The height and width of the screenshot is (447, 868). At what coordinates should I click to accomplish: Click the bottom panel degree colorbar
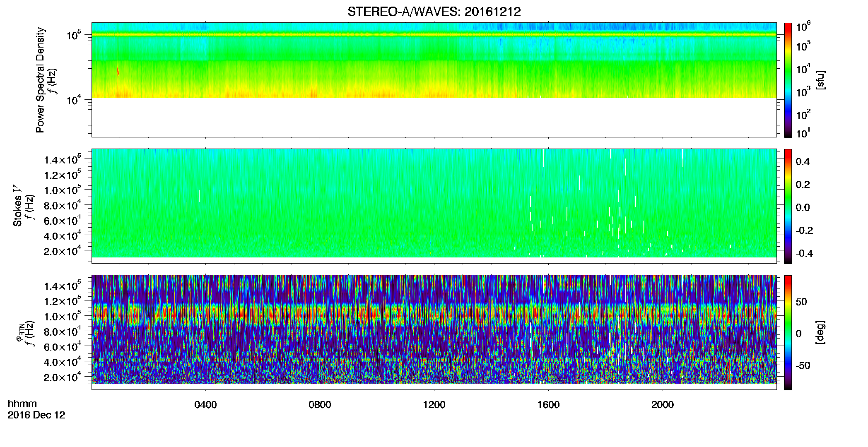coord(788,332)
